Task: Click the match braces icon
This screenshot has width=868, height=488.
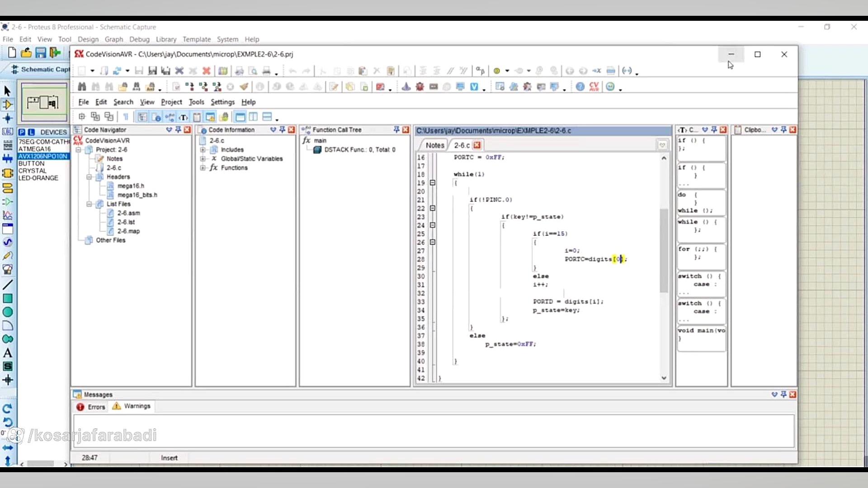Action: (627, 71)
